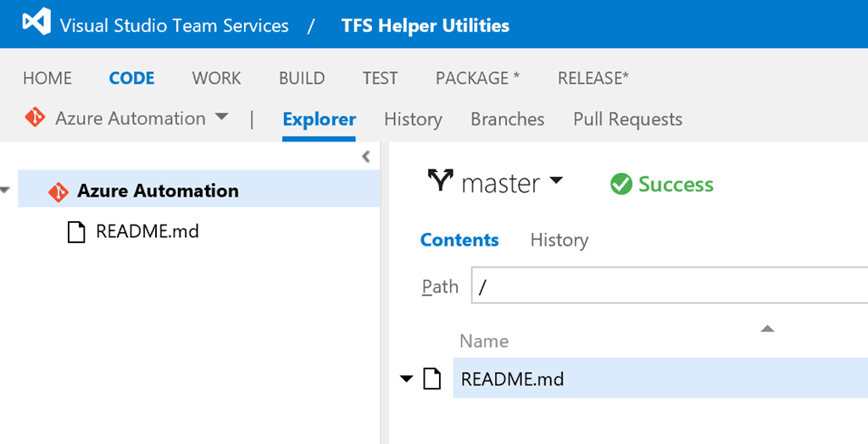Click into the Path input field
This screenshot has width=868, height=444.
click(670, 286)
